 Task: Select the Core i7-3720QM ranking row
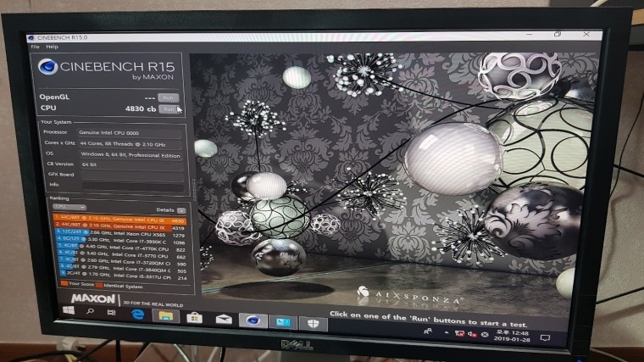click(123, 263)
